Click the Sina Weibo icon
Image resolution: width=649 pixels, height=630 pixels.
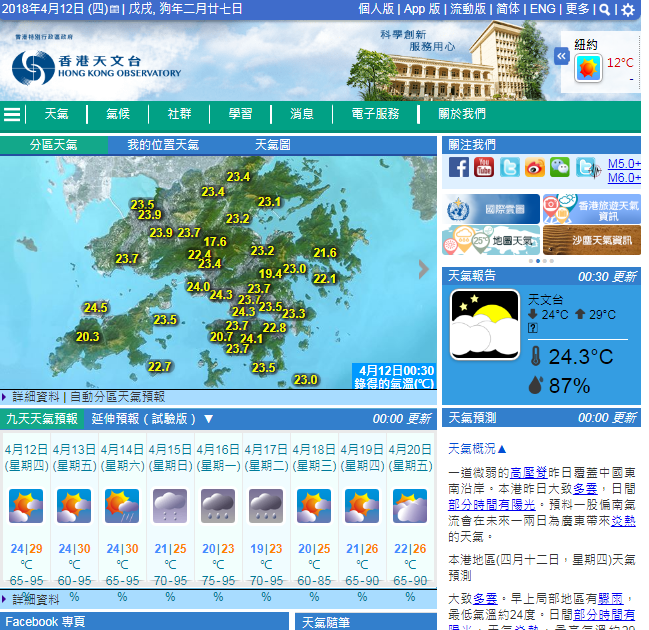tap(535, 167)
